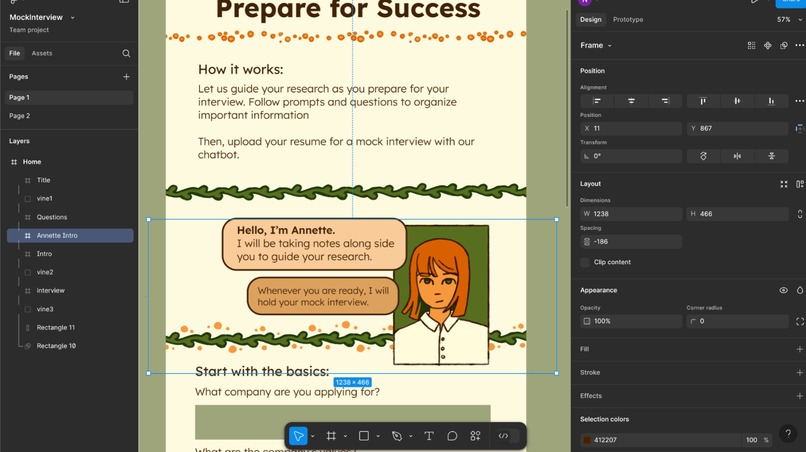This screenshot has width=806, height=452.
Task: Open shape tool options chevron
Action: [x=378, y=436]
